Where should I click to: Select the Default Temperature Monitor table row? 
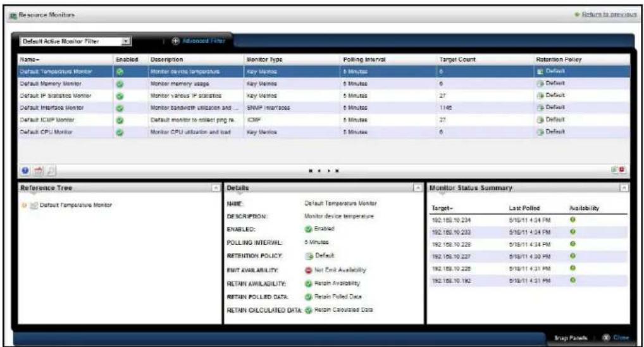click(x=324, y=72)
